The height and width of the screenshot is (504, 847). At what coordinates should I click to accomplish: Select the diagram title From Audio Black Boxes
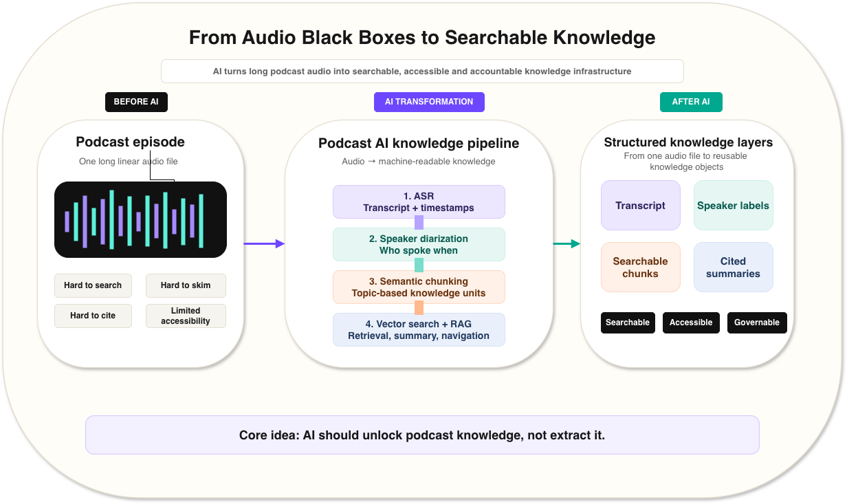point(422,37)
